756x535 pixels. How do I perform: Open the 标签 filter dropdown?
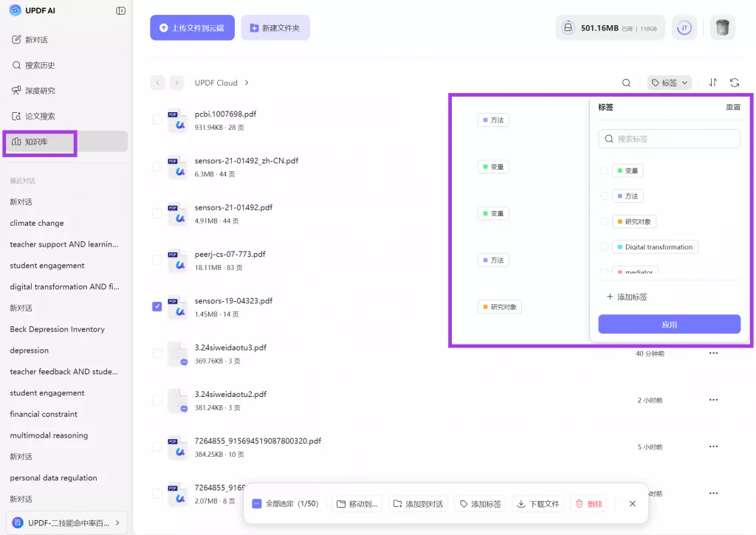(x=669, y=83)
